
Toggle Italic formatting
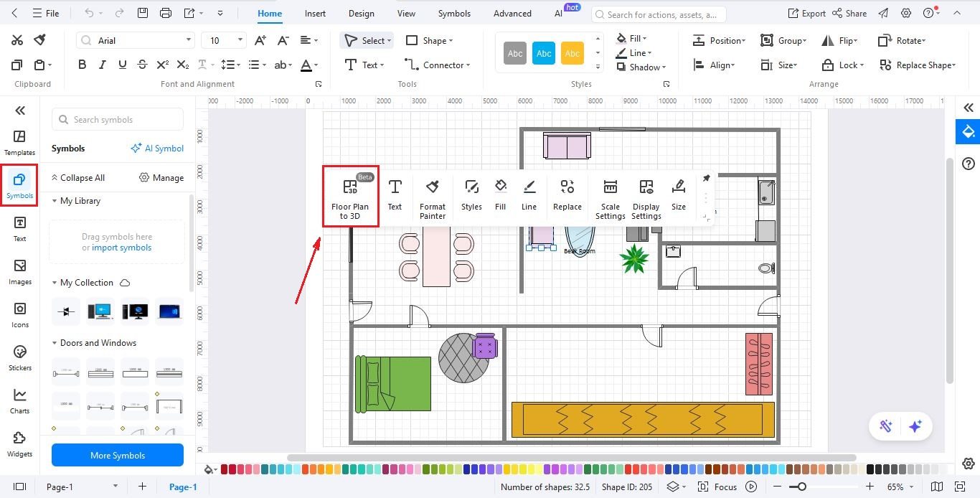click(102, 65)
